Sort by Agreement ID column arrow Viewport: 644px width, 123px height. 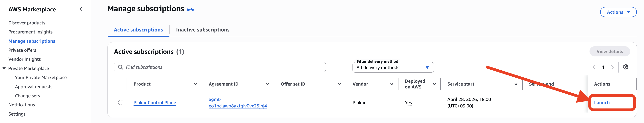coord(267,84)
